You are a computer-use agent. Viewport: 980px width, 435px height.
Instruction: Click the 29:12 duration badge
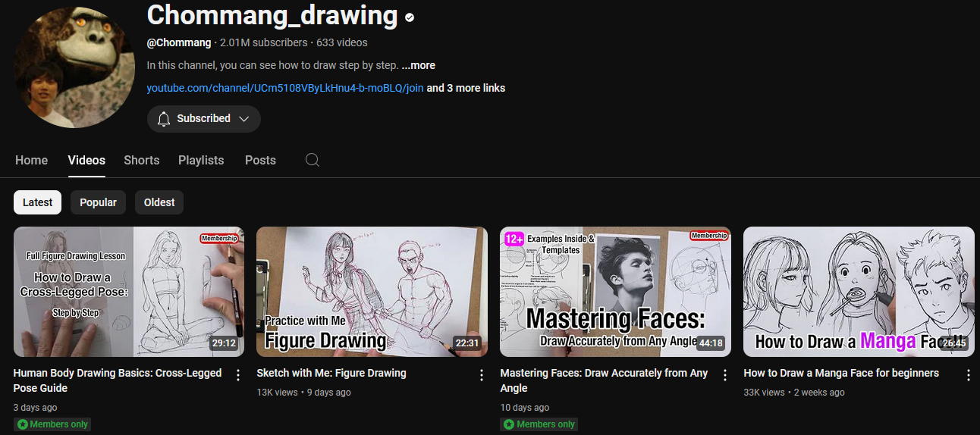(224, 343)
